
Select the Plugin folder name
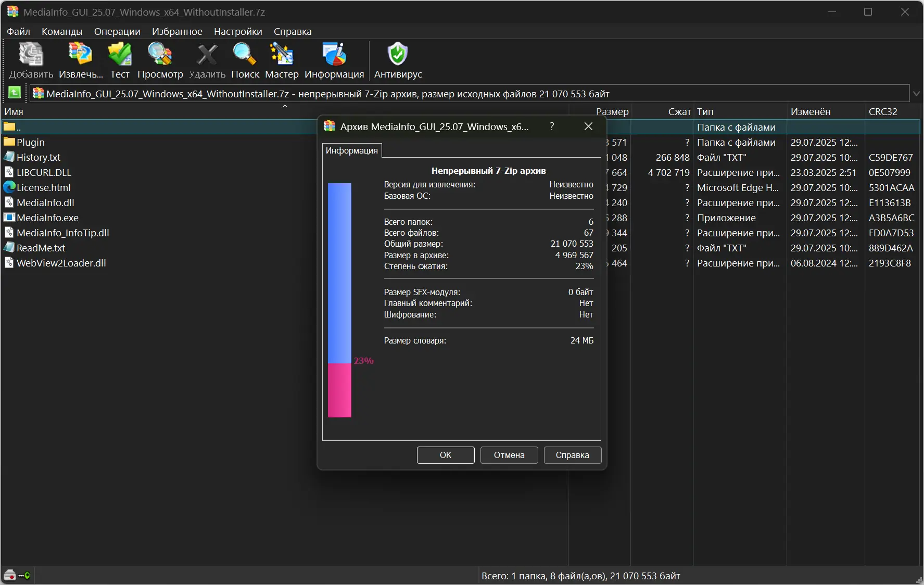(31, 142)
